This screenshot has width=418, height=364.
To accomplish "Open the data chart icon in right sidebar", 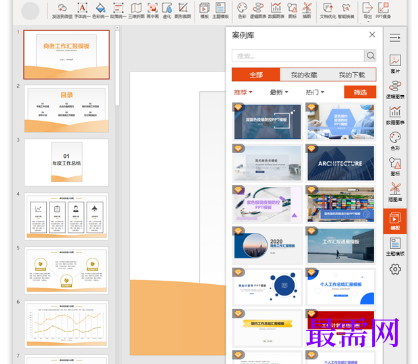I will click(x=395, y=111).
